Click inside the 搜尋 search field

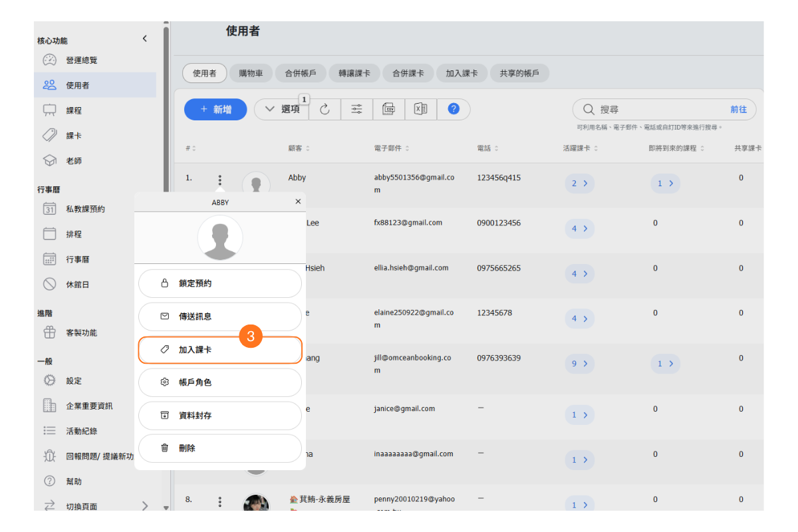pyautogui.click(x=658, y=110)
